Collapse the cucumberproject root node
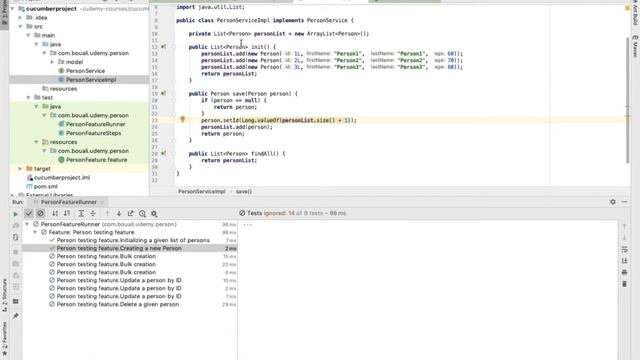Viewport: 640px width, 360px height. pyautogui.click(x=12, y=9)
